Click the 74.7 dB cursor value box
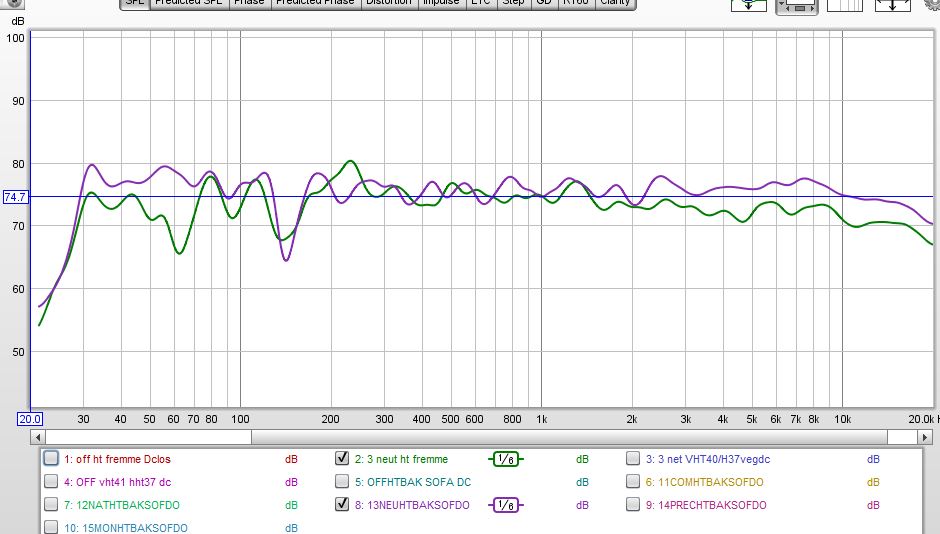Image resolution: width=940 pixels, height=534 pixels. pos(15,197)
